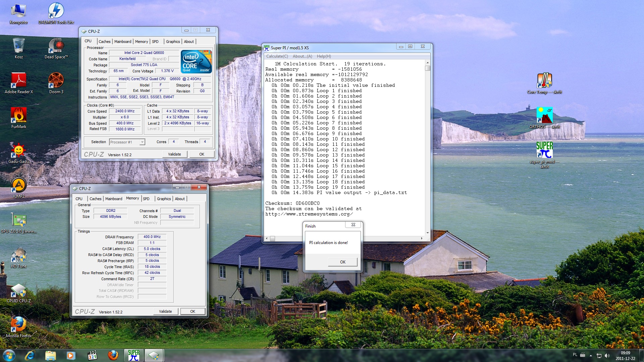Click Validate in the memory-timings CPU-Z window

pyautogui.click(x=165, y=311)
